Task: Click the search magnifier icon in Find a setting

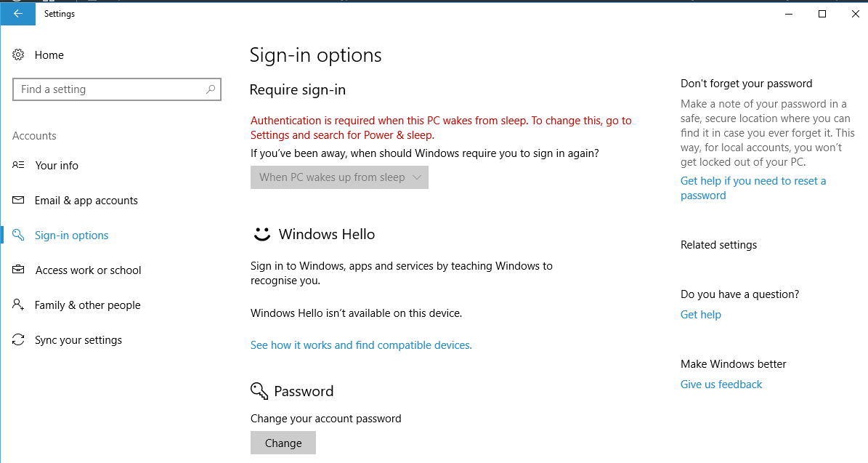Action: [x=211, y=89]
